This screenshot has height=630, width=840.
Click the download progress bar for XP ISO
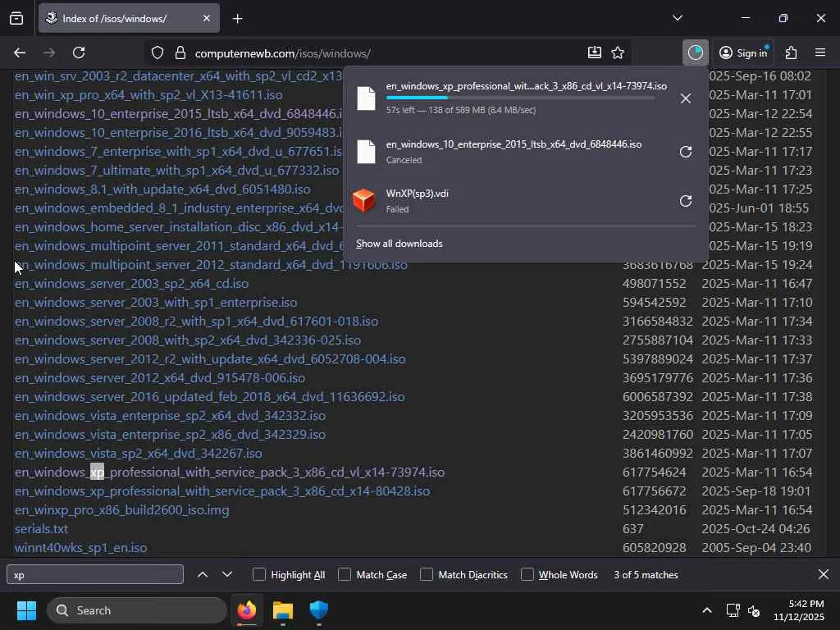tap(519, 98)
